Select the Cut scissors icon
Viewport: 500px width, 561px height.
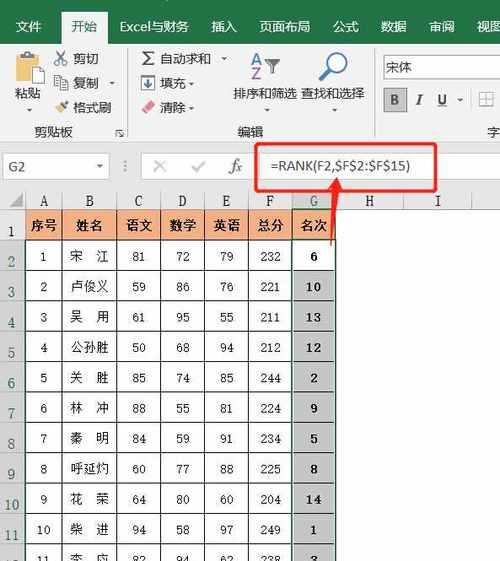(60, 58)
